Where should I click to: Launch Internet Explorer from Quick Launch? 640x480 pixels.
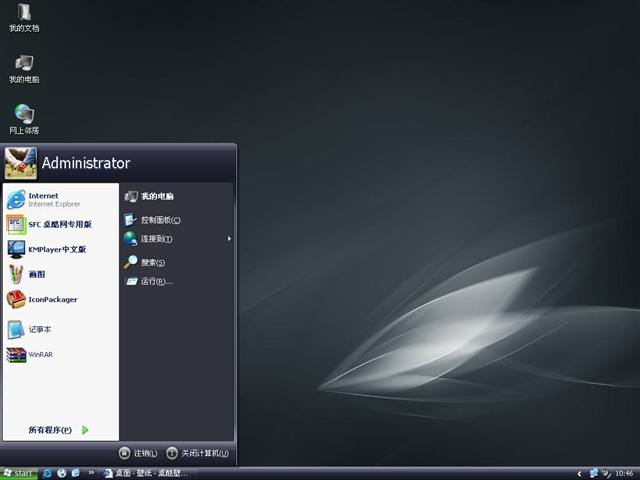click(47, 473)
